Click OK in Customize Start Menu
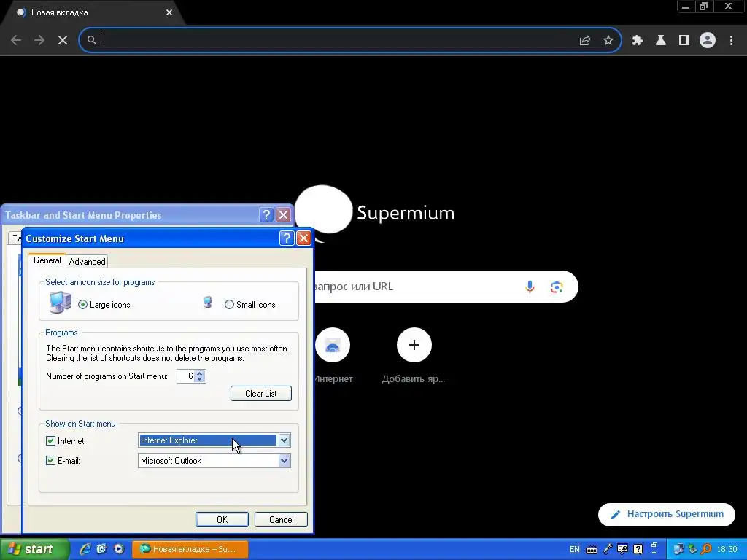Viewport: 747px width, 560px height. 222,519
